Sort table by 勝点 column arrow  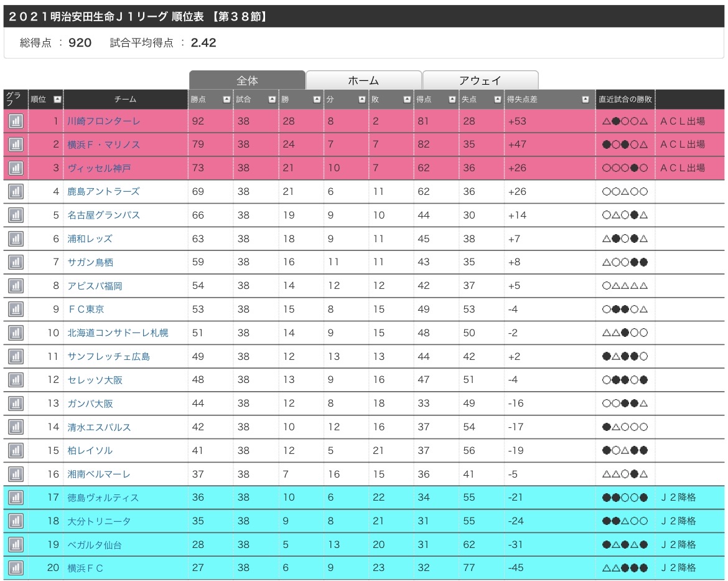226,100
